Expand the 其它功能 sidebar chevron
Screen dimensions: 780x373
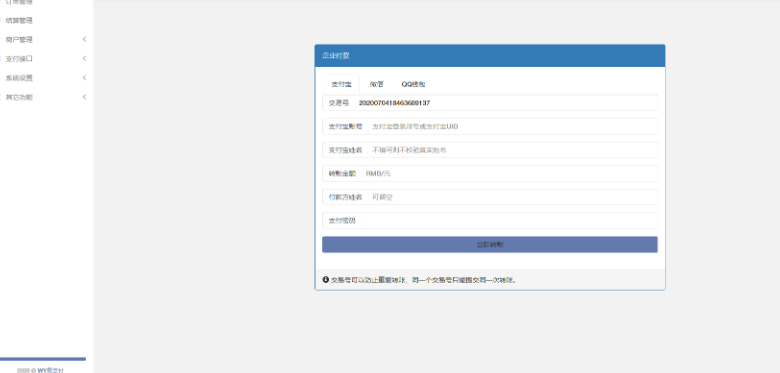pyautogui.click(x=84, y=97)
